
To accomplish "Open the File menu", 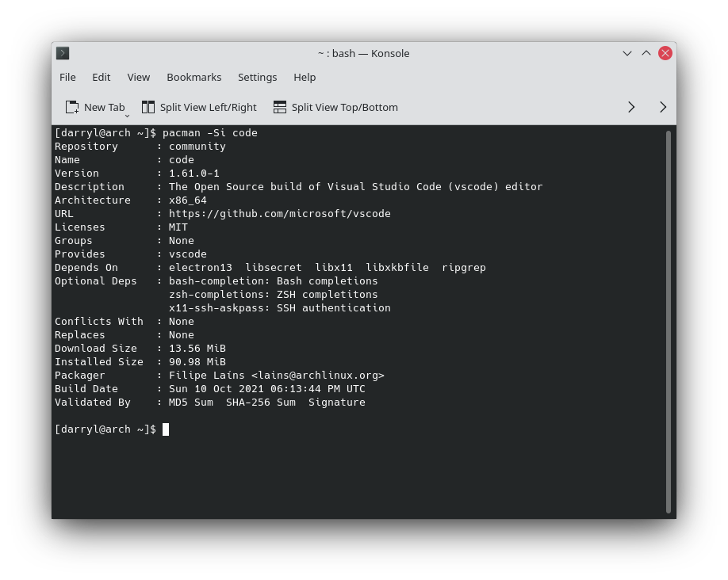I will tap(67, 78).
